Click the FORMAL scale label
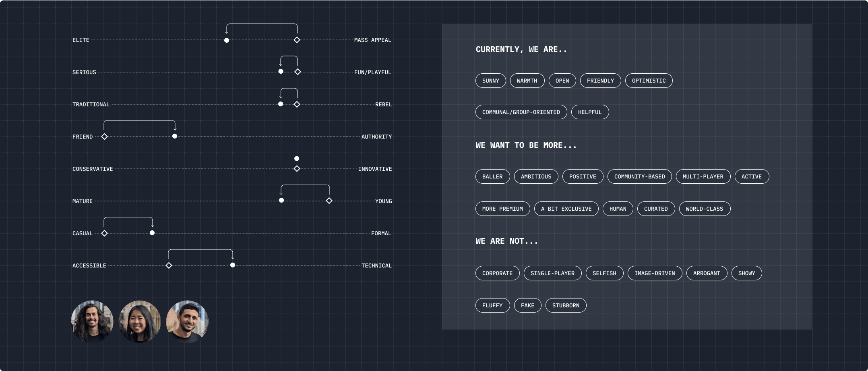 coord(381,233)
